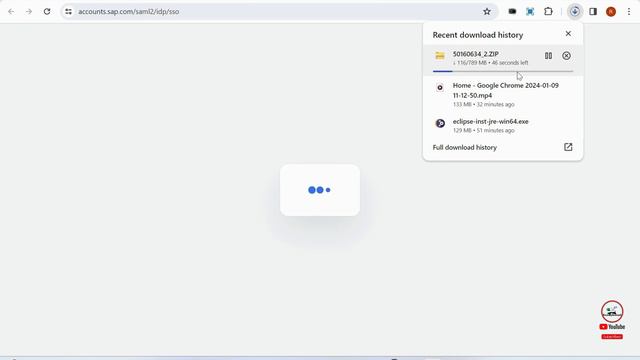Open the Extensions puzzle icon

click(549, 11)
